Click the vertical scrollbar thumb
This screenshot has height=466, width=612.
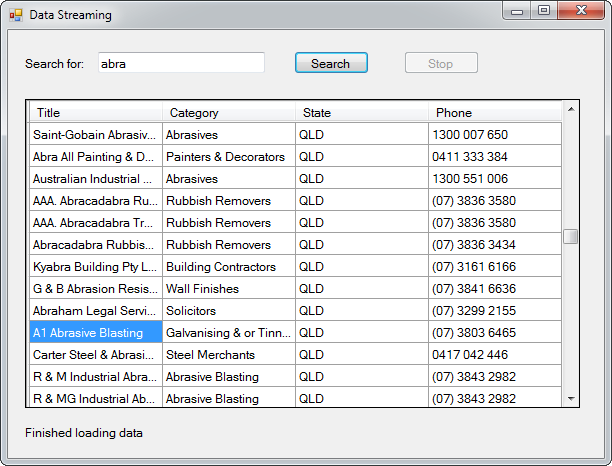click(571, 237)
